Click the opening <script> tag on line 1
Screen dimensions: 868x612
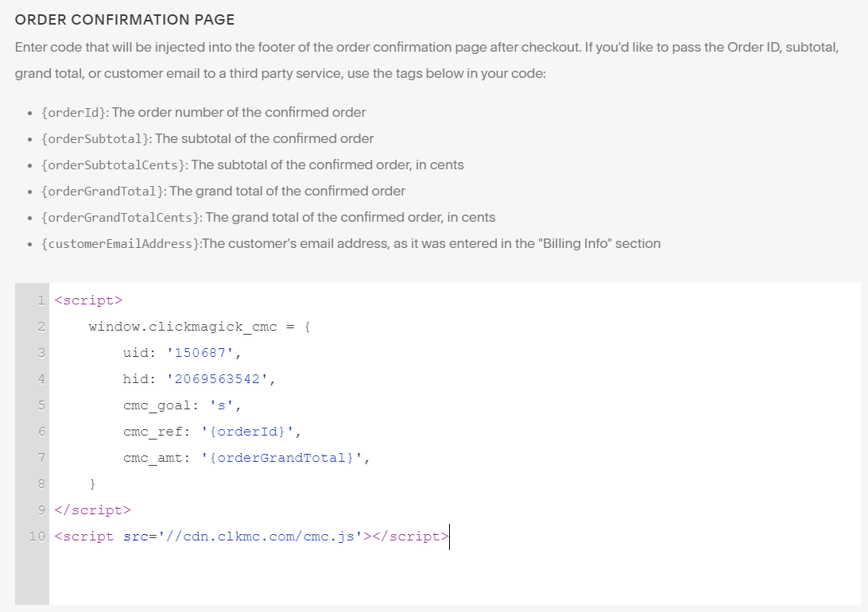click(x=88, y=300)
